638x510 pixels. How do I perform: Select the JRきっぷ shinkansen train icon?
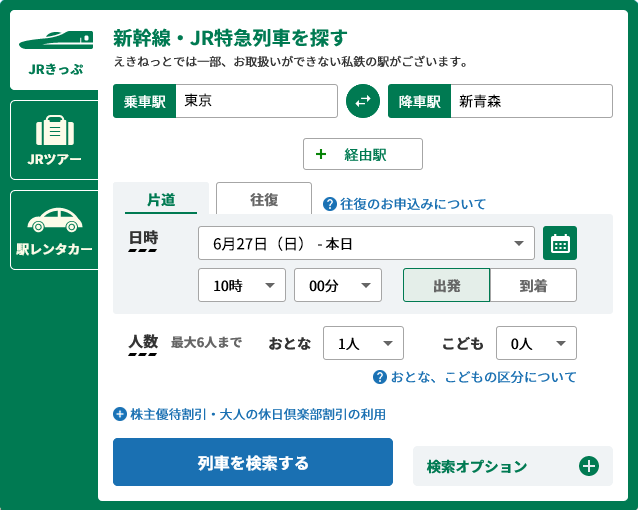coord(56,40)
